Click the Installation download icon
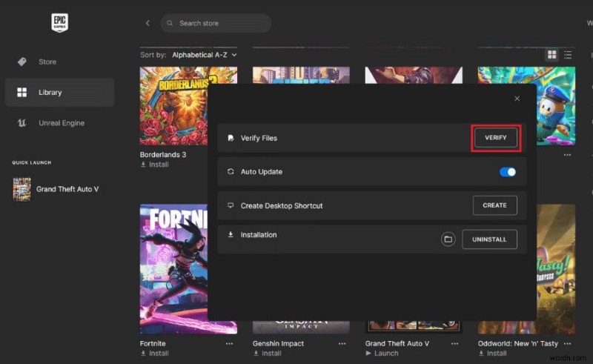593x364 pixels. [x=231, y=234]
